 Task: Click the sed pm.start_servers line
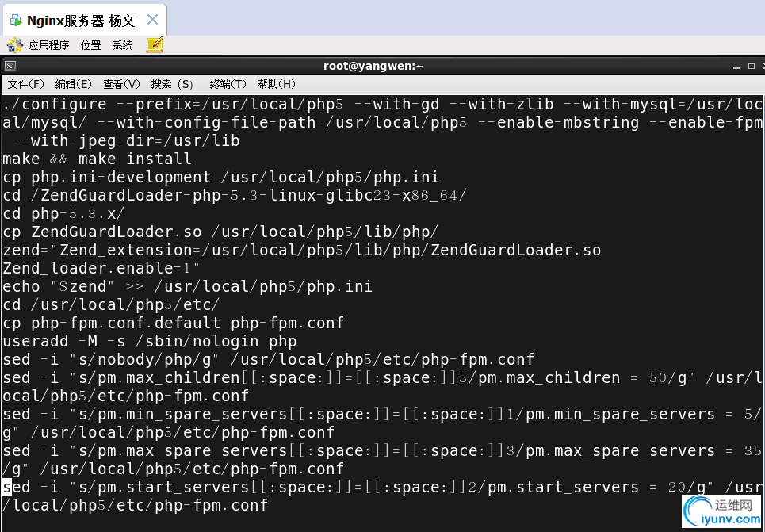[382, 496]
